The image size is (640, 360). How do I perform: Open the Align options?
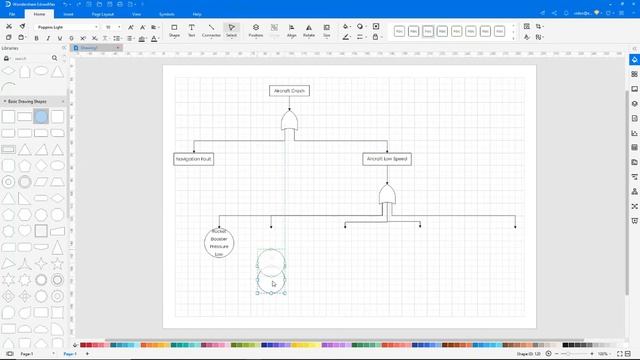pos(291,31)
